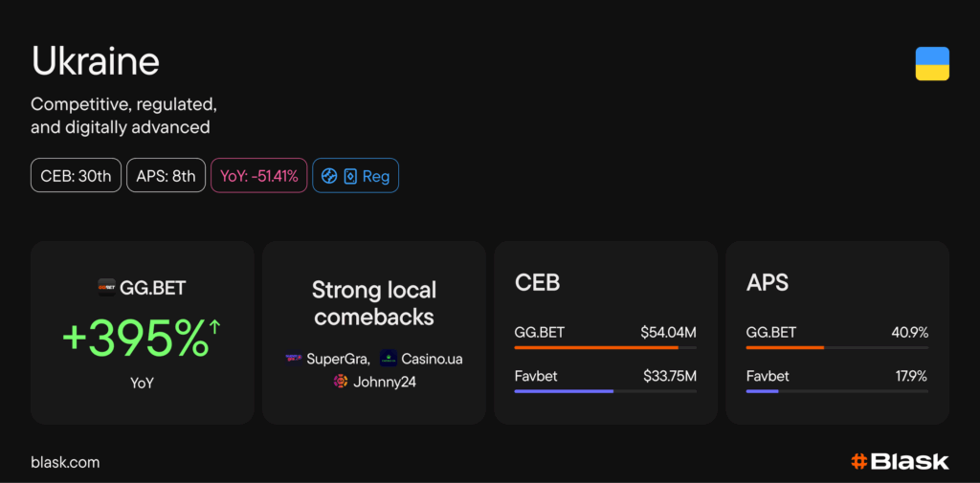Click the sports ball icon in Reg badge
980x483 pixels.
click(x=329, y=176)
